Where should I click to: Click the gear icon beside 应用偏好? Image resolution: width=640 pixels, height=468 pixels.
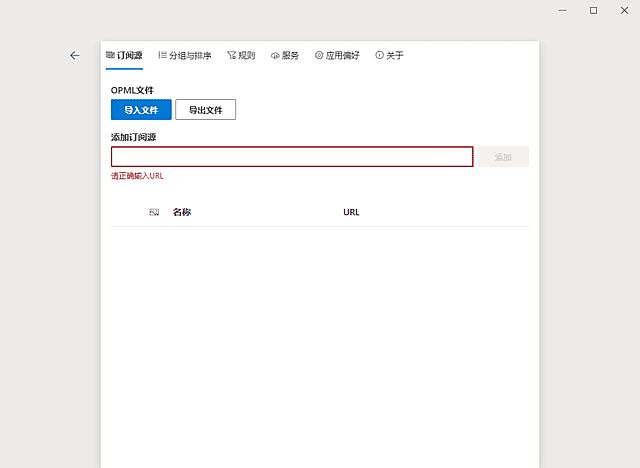pos(319,56)
